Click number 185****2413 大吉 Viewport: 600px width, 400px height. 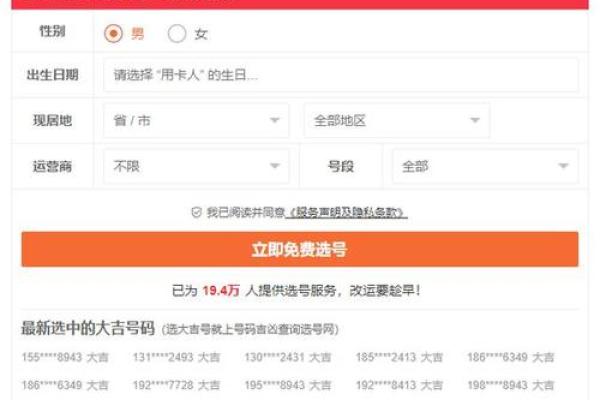pyautogui.click(x=399, y=357)
